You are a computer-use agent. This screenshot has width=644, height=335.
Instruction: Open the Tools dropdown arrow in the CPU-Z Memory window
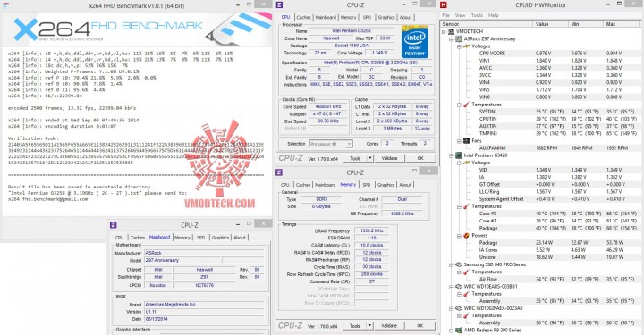click(x=369, y=325)
